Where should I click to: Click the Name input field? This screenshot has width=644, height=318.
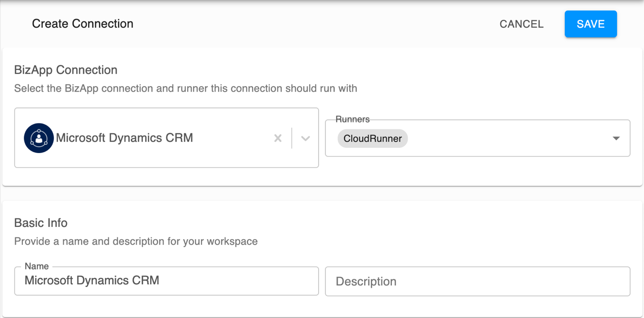click(166, 281)
